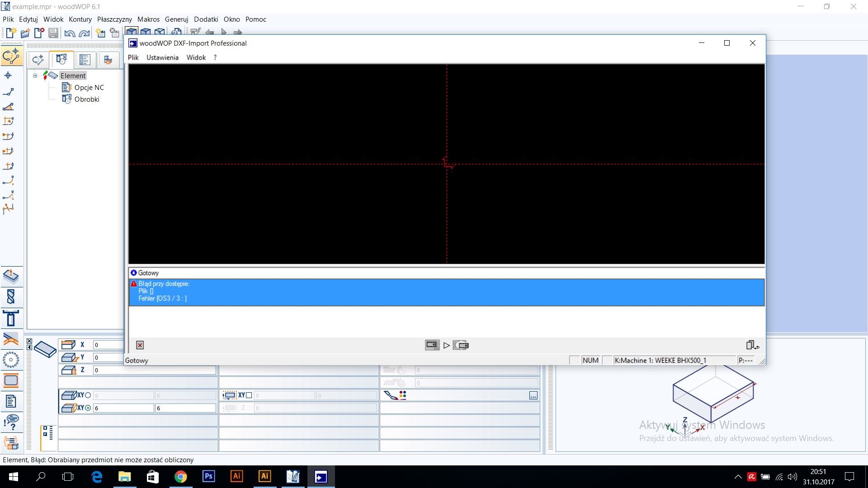Click the red X clear-messages icon in DXF-Import
The height and width of the screenshot is (488, 868).
140,345
